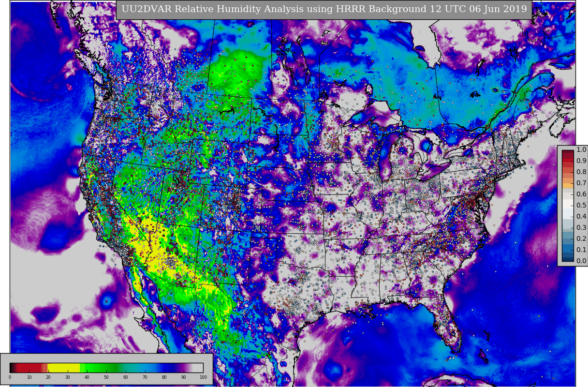Pick the yellow segment of the humidity colorbar
The width and height of the screenshot is (588, 387).
pos(63,368)
